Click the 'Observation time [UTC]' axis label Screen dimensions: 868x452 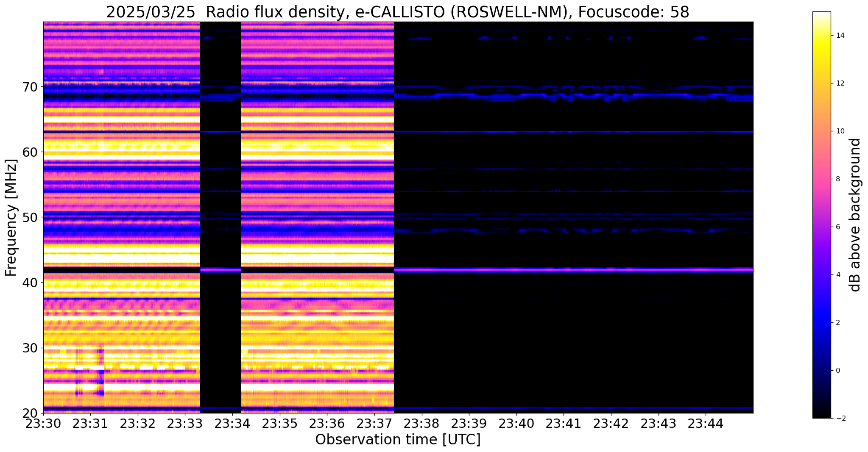click(398, 439)
